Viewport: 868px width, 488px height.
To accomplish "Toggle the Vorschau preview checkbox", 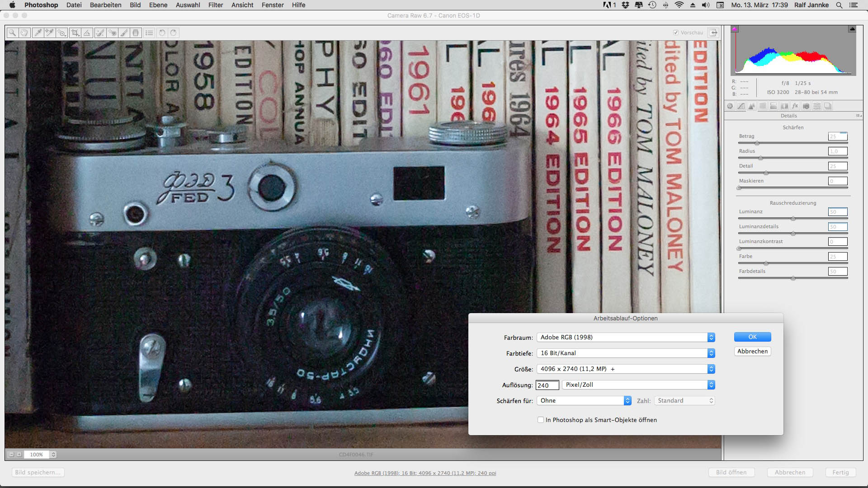I will click(x=676, y=33).
